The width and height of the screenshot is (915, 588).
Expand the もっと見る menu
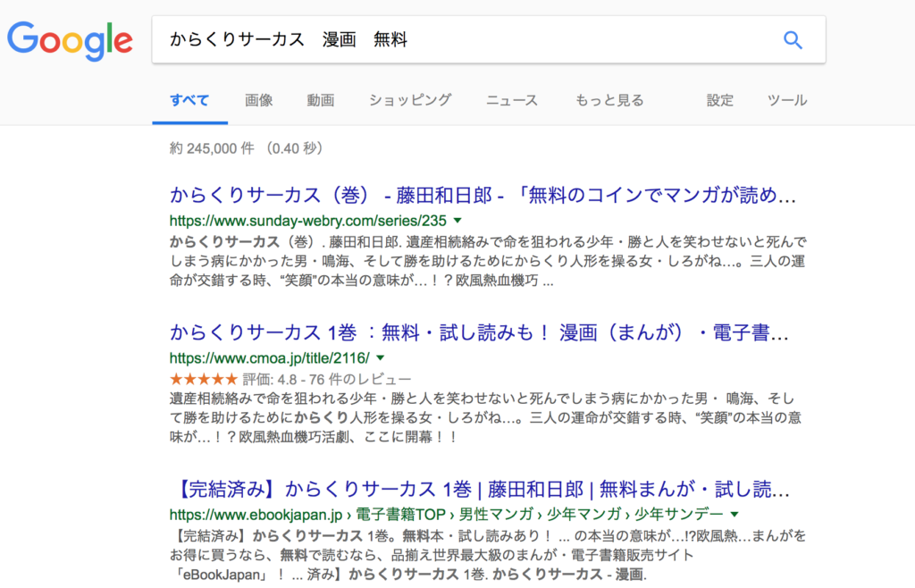[609, 100]
